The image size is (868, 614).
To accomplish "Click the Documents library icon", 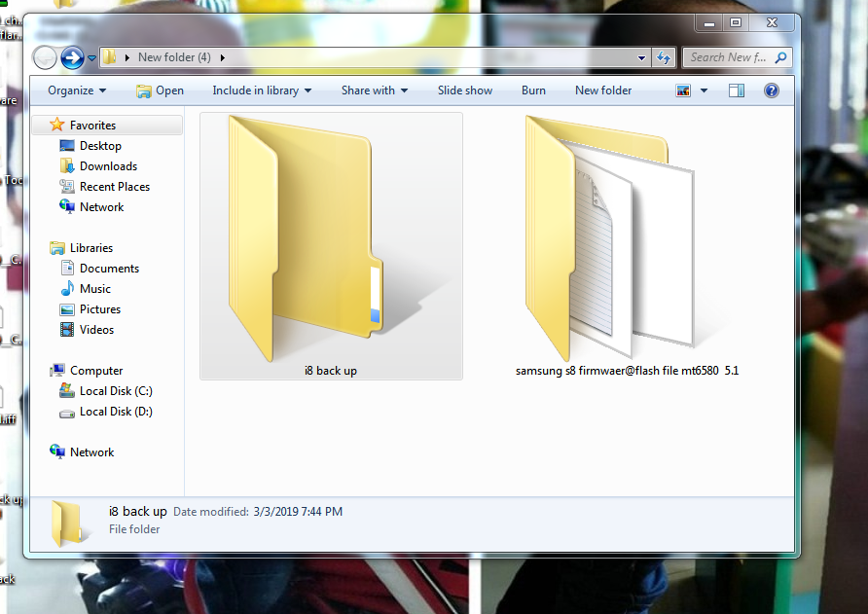I will point(67,268).
